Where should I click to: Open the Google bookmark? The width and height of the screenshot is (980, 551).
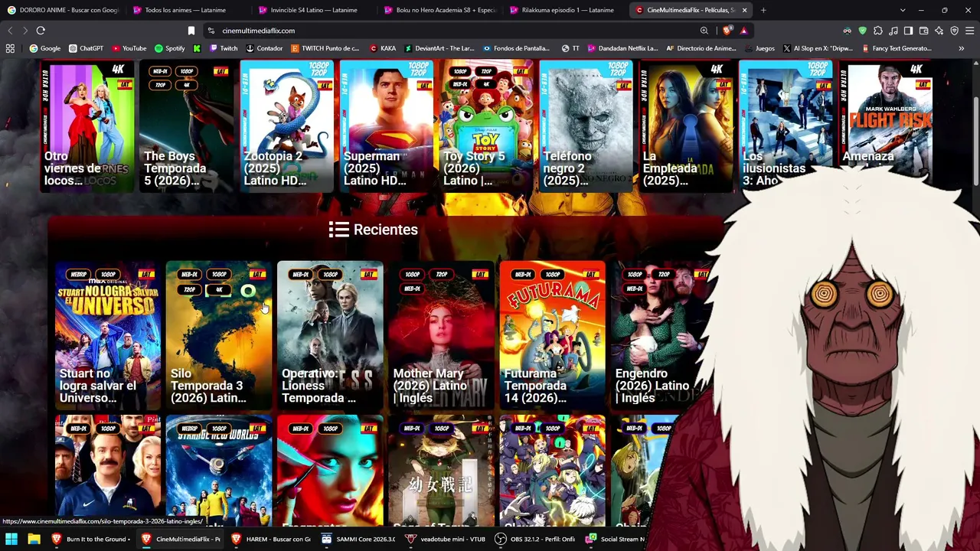[45, 48]
